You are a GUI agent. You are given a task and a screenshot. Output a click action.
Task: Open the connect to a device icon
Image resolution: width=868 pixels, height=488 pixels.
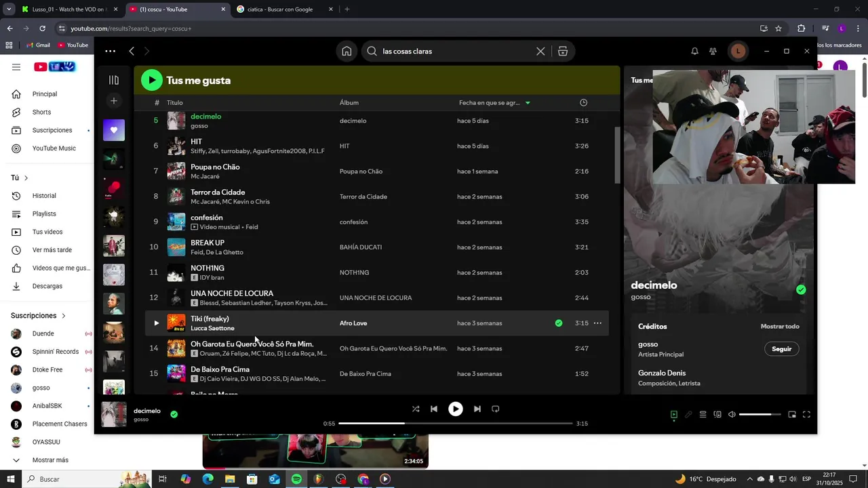tap(717, 415)
